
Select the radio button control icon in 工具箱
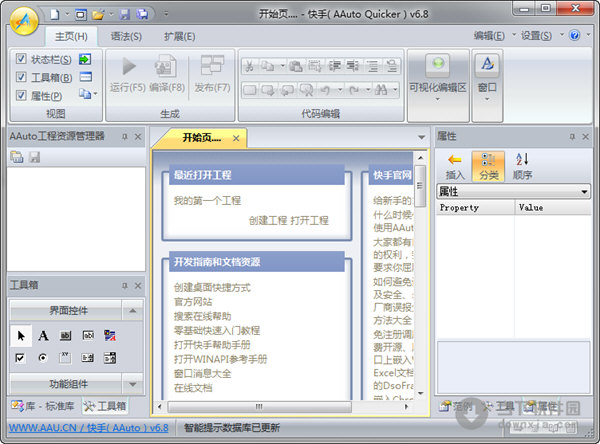tap(43, 358)
